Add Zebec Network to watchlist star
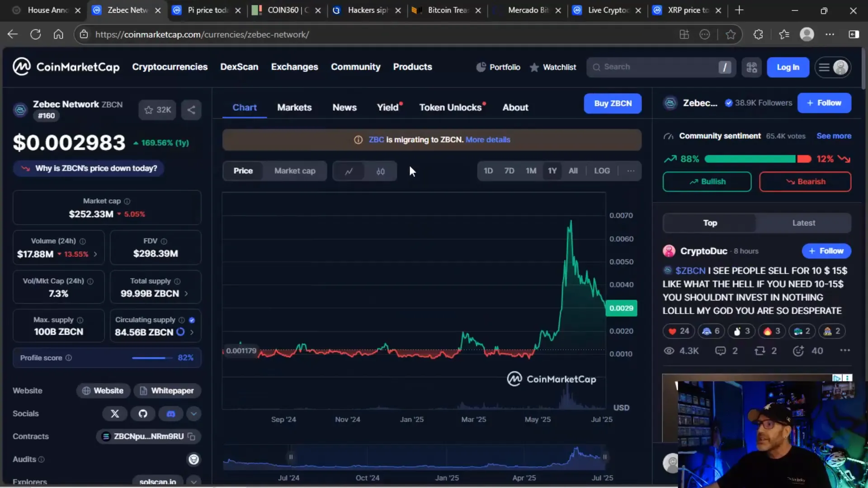The height and width of the screenshot is (488, 868). (x=157, y=110)
